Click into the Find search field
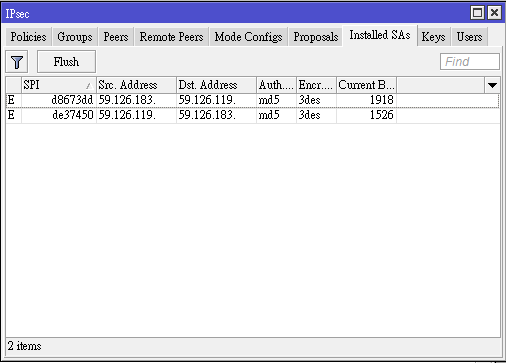Image resolution: width=506 pixels, height=363 pixels. tap(470, 62)
